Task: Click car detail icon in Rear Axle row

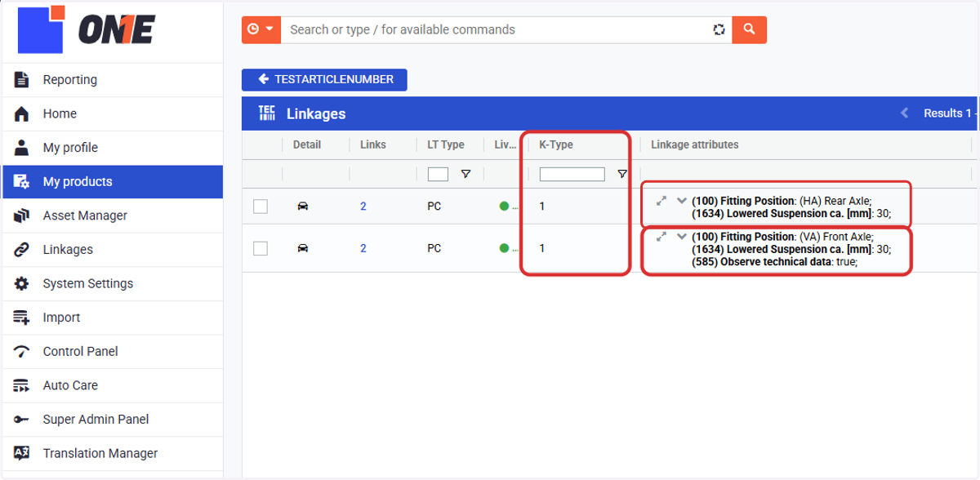Action: pos(303,207)
